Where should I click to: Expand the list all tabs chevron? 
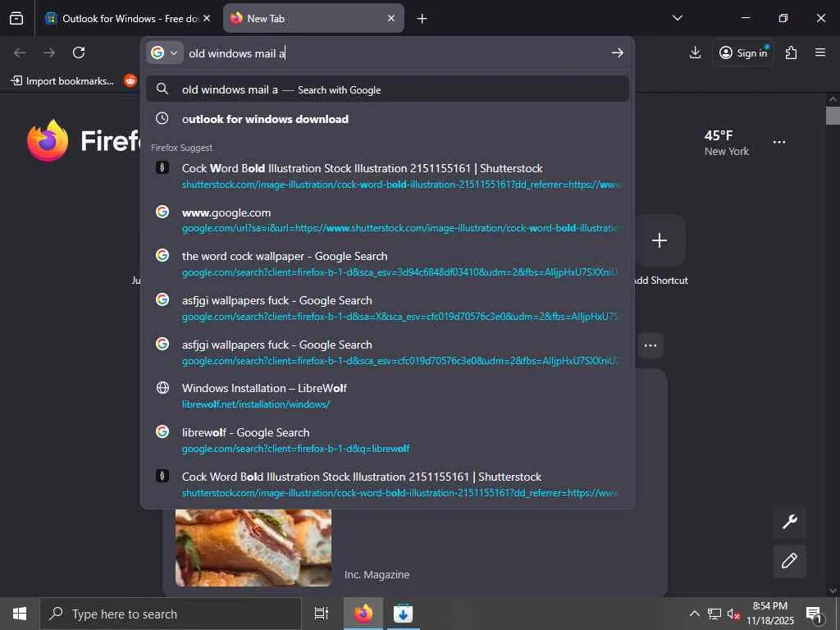(677, 18)
